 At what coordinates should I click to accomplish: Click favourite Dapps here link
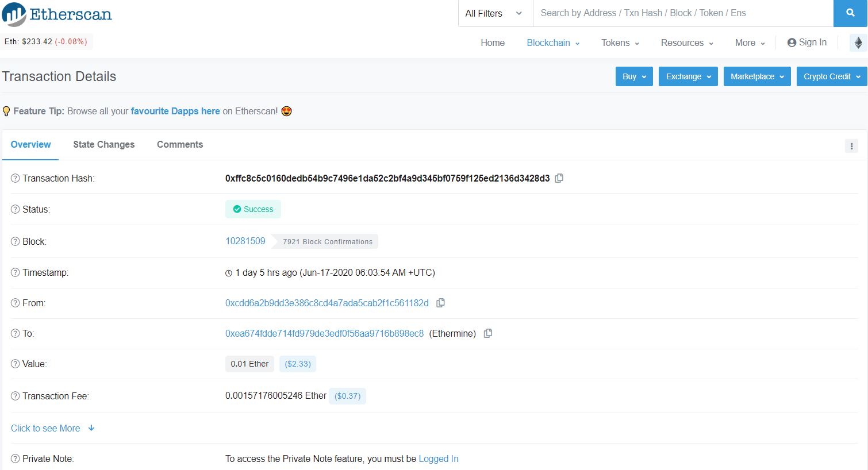point(175,111)
